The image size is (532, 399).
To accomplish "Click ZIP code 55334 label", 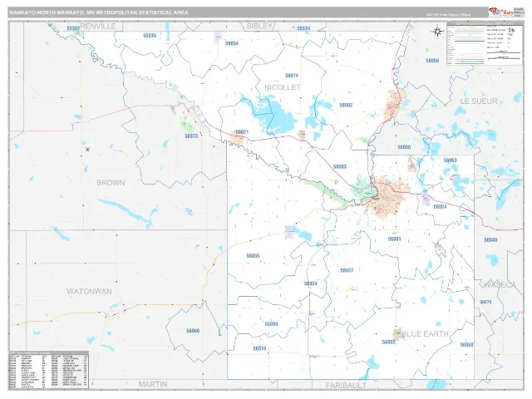I will coord(303,28).
